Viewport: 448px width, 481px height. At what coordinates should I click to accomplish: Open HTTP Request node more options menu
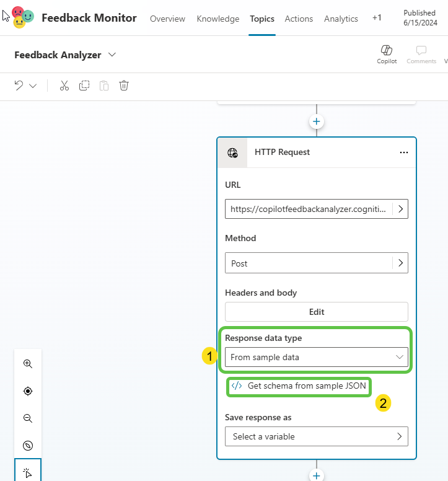[x=404, y=152]
